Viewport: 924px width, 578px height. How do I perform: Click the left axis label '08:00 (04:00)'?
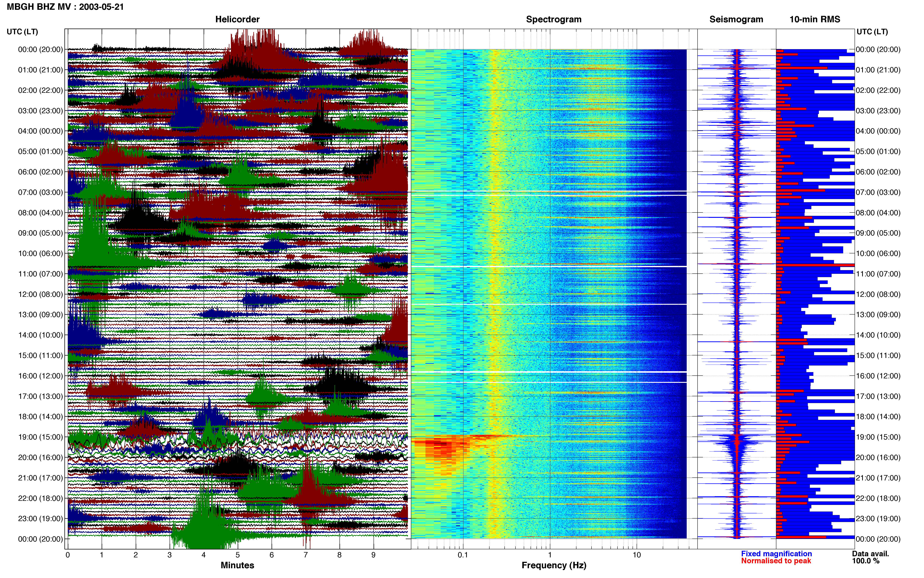40,212
